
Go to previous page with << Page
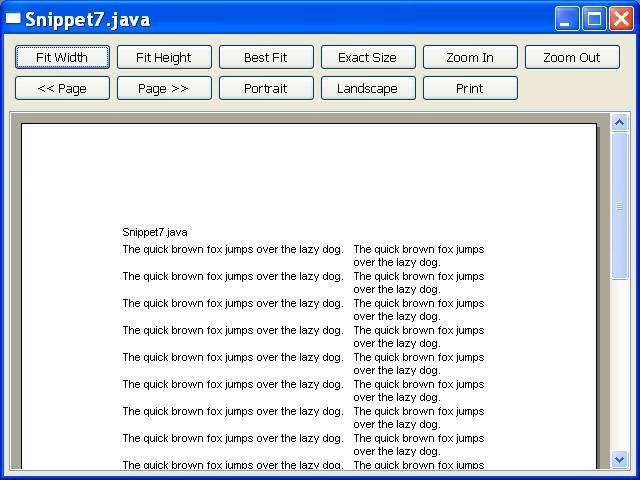[x=62, y=88]
